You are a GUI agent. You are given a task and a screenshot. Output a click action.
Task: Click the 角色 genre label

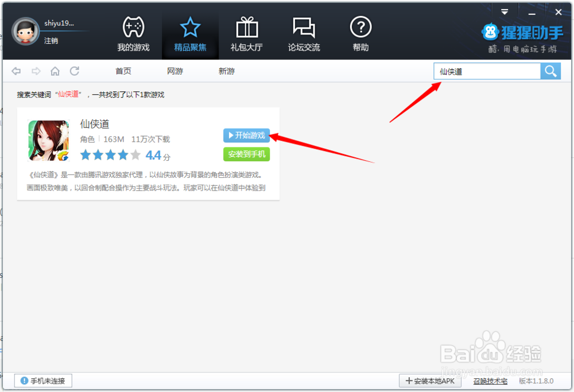tap(87, 139)
